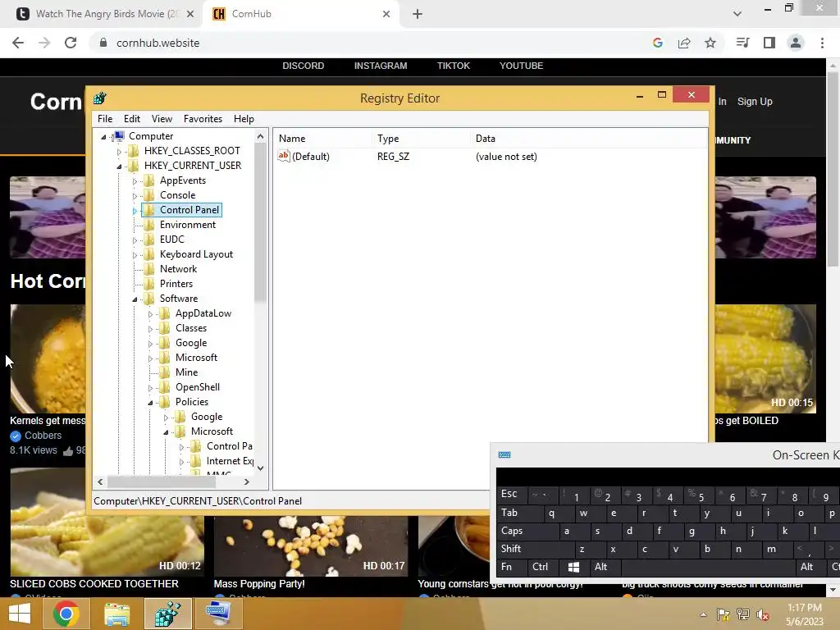The image size is (840, 630).
Task: Click On-Screen Keyboard taskbar icon
Action: (x=218, y=614)
